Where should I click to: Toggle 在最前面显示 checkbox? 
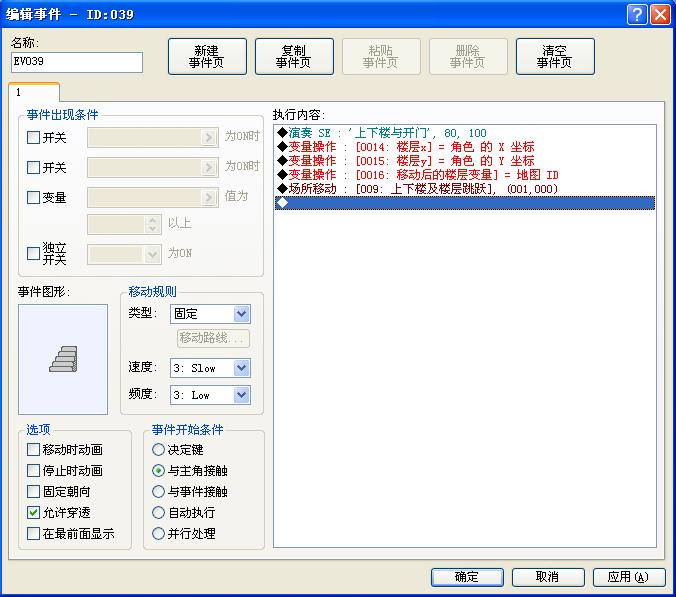click(33, 534)
